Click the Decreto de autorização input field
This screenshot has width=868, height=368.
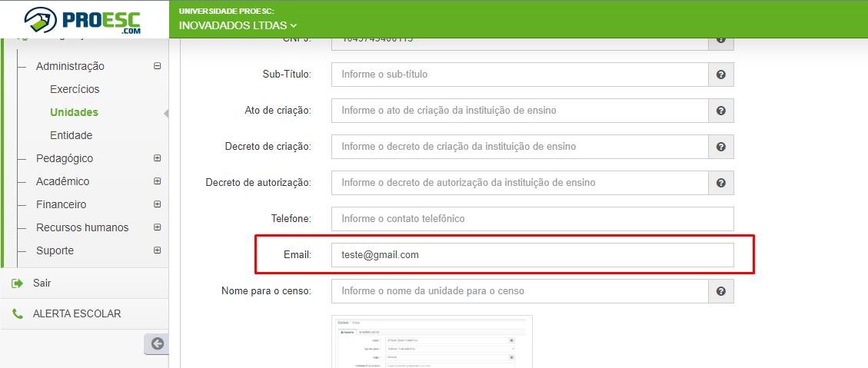[x=520, y=183]
